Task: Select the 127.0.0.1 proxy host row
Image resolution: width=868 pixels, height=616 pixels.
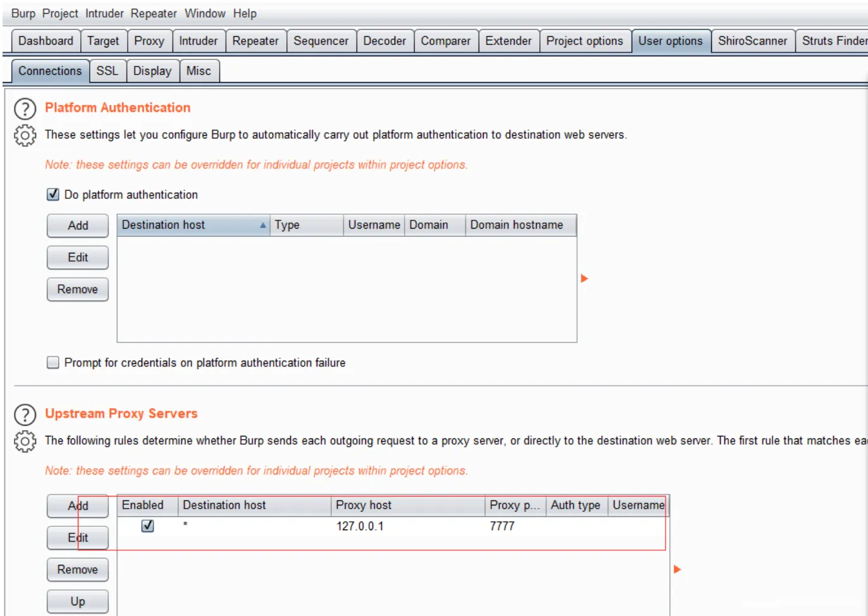Action: point(360,526)
